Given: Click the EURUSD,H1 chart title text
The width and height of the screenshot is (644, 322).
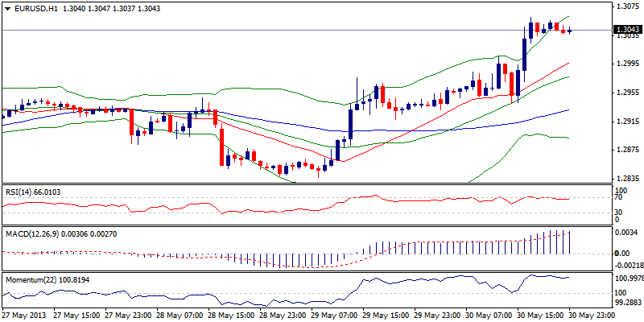Looking at the screenshot, I should pyautogui.click(x=34, y=7).
